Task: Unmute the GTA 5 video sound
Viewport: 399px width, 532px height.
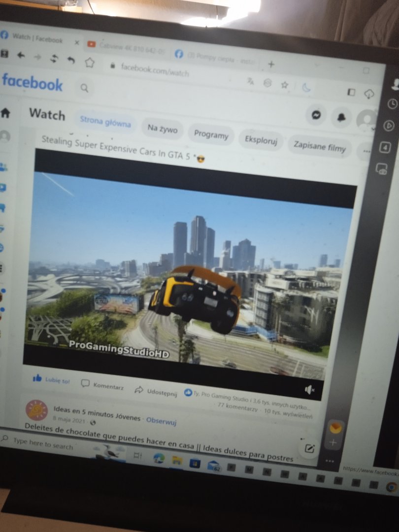Action: coord(309,390)
